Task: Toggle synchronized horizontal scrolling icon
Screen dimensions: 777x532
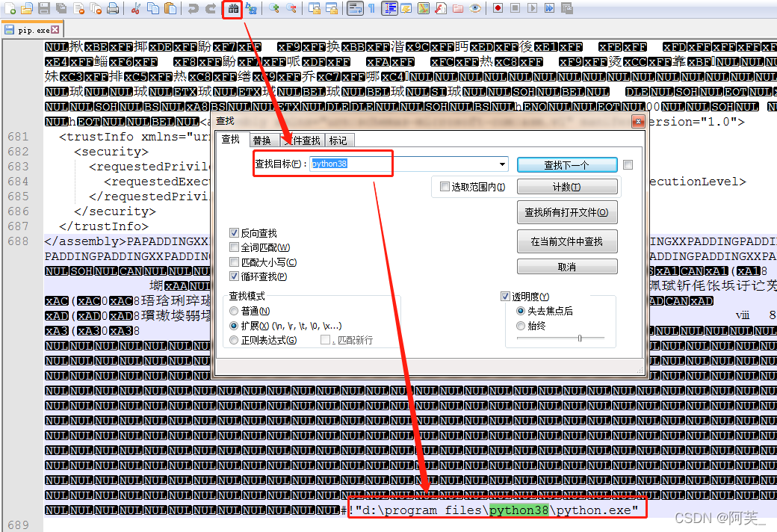Action: click(x=332, y=8)
